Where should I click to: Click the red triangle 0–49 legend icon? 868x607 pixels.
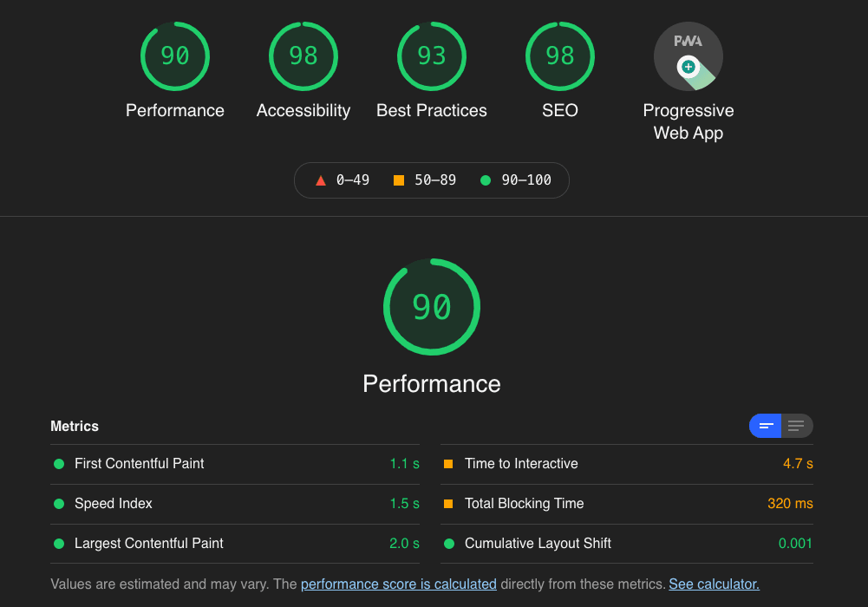(x=321, y=180)
